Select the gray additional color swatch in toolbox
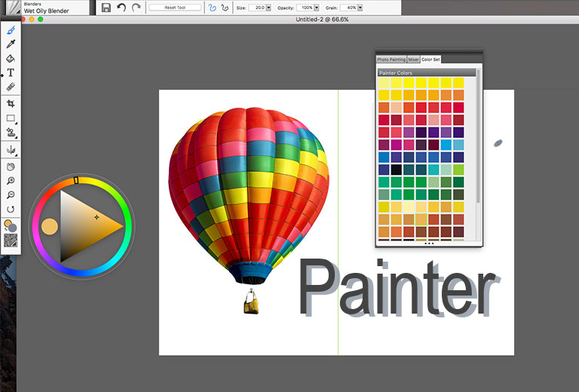Screen dimensions: 579x392 (x=13, y=228)
